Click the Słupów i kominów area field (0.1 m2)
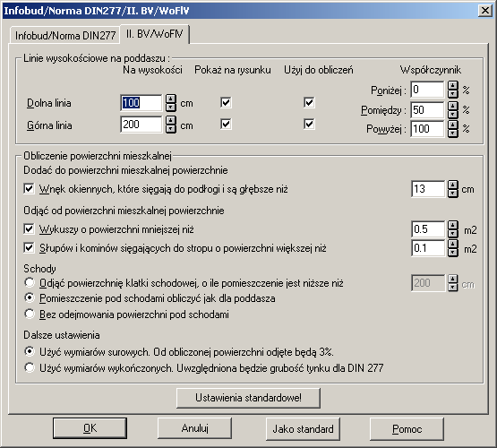497x448 pixels. click(428, 248)
